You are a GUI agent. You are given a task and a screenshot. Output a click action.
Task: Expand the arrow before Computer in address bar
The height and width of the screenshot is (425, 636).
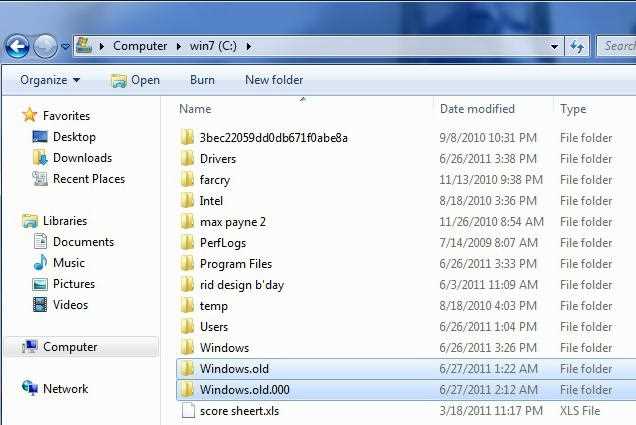click(x=102, y=47)
